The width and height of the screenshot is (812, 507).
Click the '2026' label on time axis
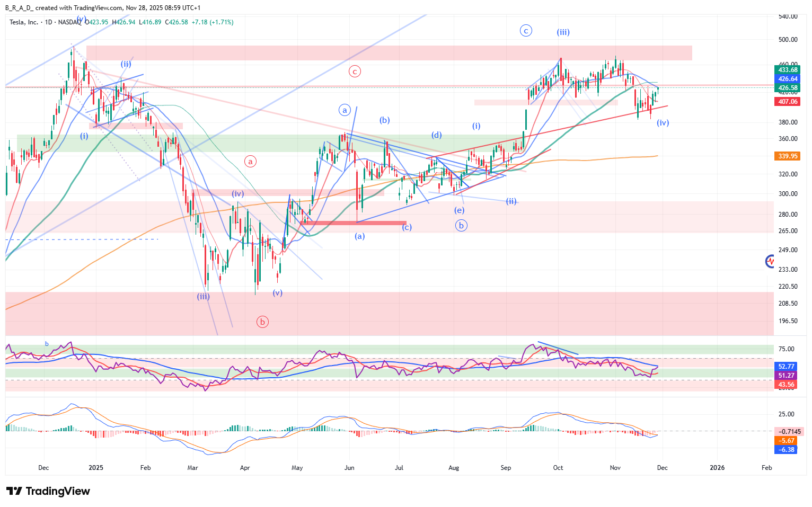click(x=717, y=468)
